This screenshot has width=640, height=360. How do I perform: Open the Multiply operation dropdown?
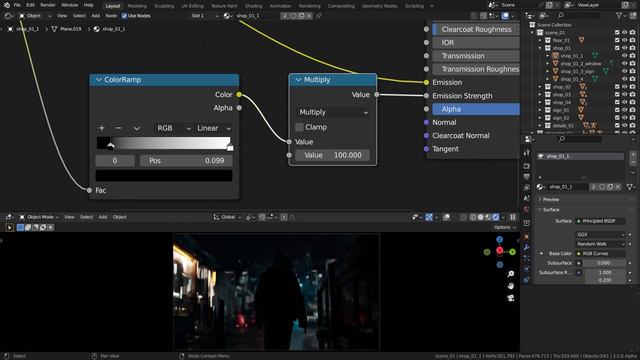pyautogui.click(x=333, y=112)
